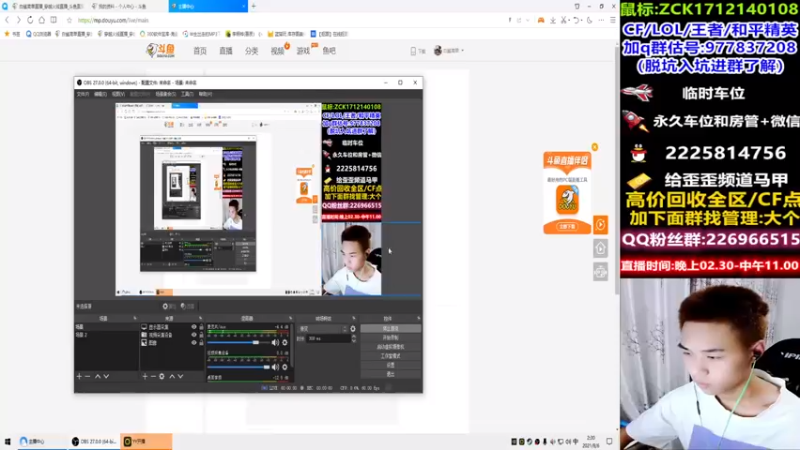Viewport: 800px width, 450px height.
Task: Click the 工作室模式 button
Action: point(390,356)
